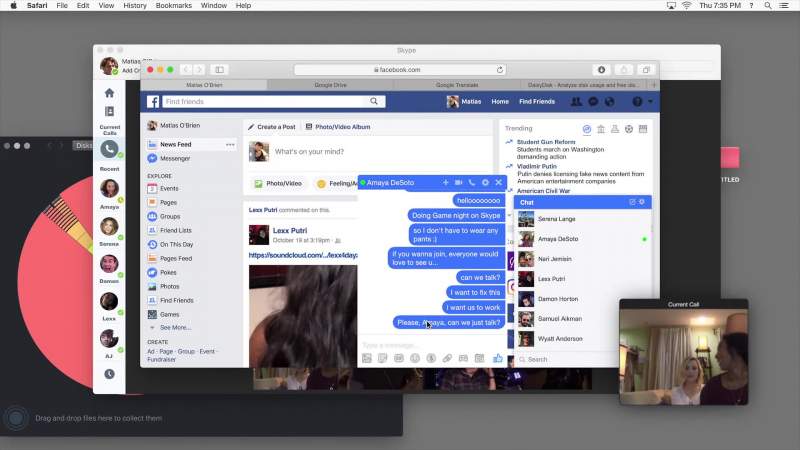Add a new Safari tab
The width and height of the screenshot is (800, 450).
click(x=653, y=85)
